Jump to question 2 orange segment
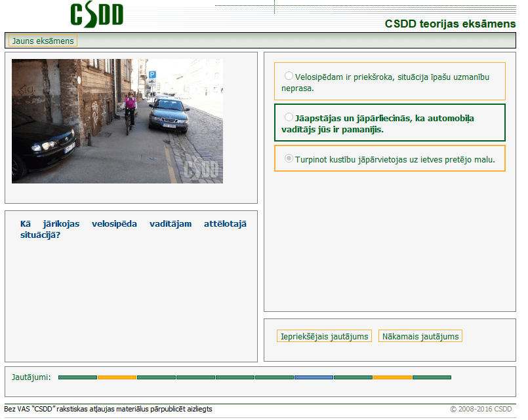The height and width of the screenshot is (420, 528). [117, 377]
